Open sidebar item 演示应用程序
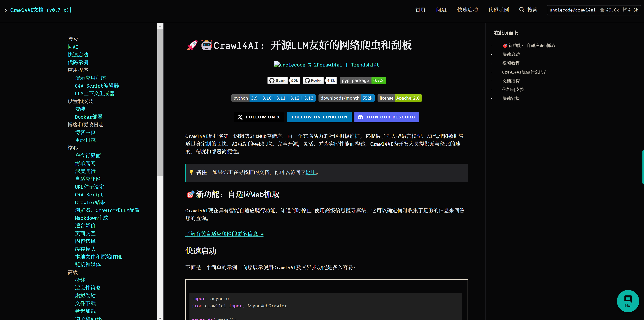 tap(90, 78)
